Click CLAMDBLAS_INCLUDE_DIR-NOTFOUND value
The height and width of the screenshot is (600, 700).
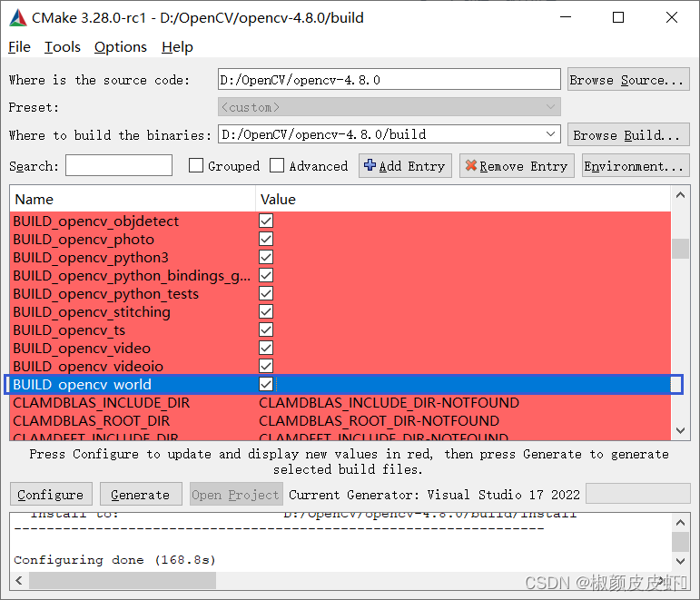tap(389, 403)
